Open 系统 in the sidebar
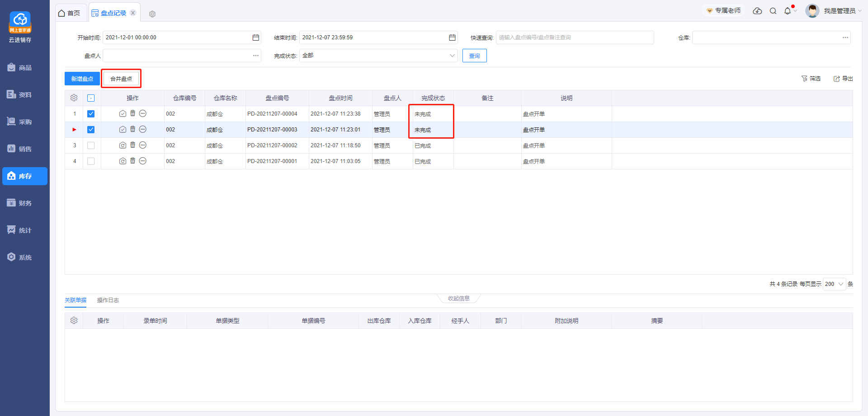 [x=25, y=257]
